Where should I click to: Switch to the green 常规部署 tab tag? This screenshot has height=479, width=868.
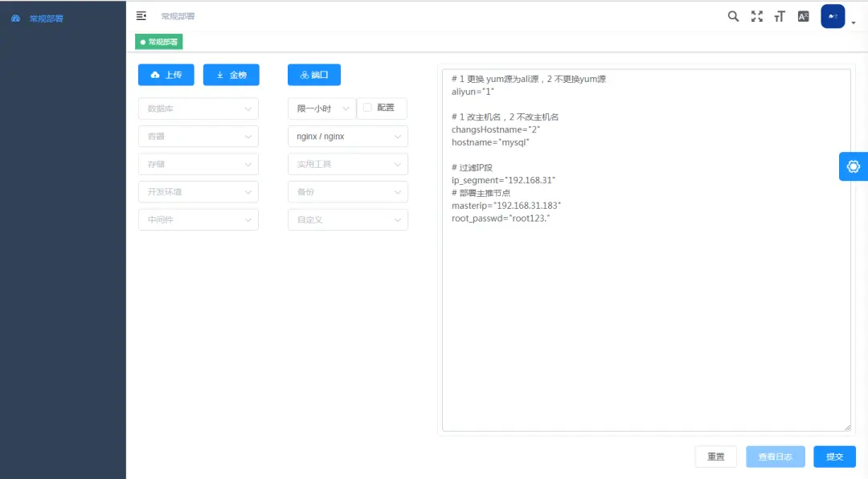159,42
